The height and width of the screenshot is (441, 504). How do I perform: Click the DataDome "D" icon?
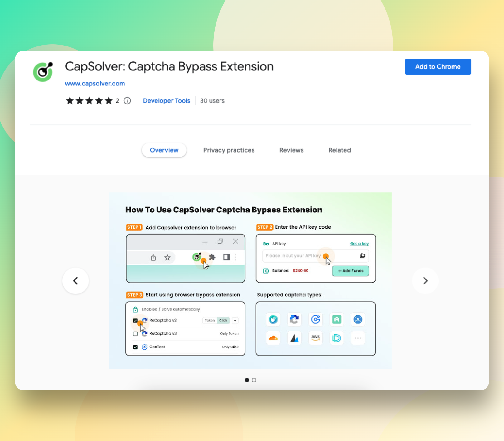[337, 338]
